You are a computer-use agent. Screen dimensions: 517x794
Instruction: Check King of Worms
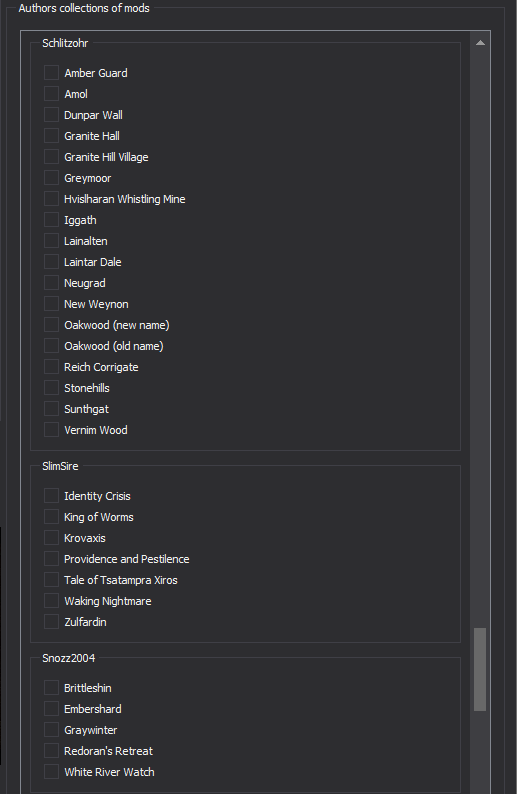(51, 517)
